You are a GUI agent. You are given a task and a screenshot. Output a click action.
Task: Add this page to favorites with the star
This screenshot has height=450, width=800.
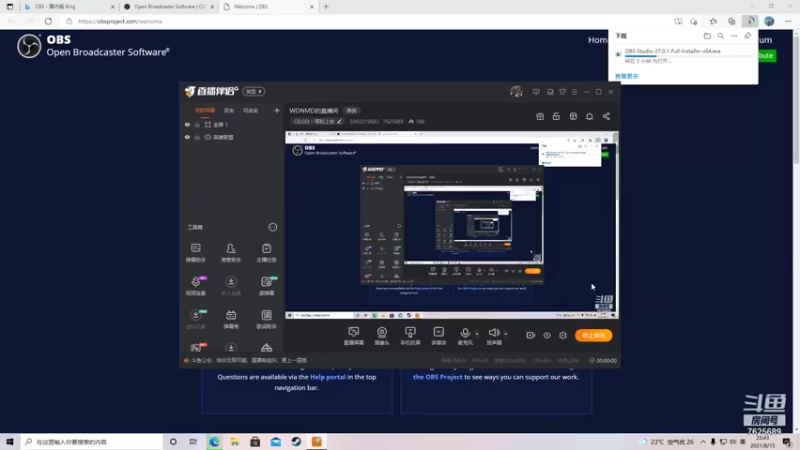(693, 21)
